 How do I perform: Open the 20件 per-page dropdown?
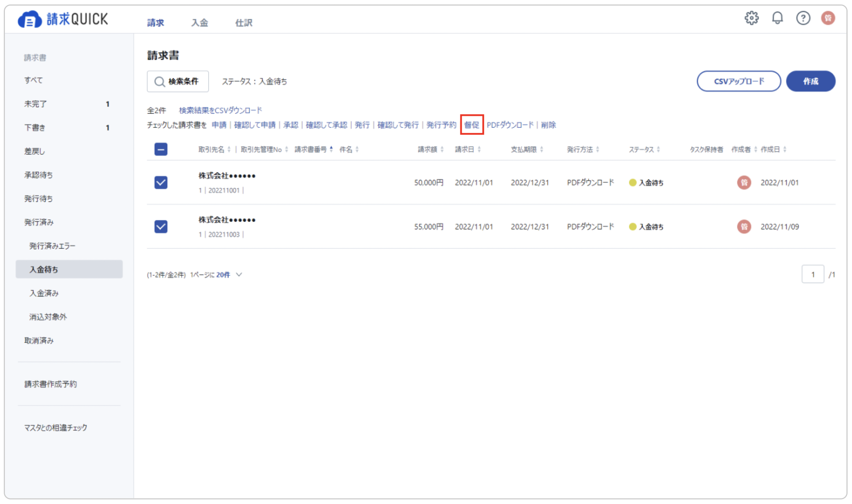click(229, 275)
